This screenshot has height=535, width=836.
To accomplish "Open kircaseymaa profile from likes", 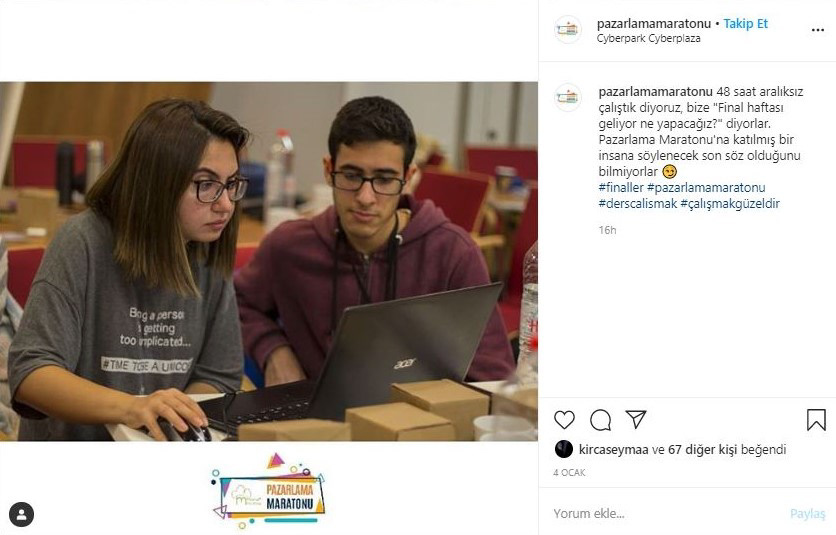I will point(614,450).
